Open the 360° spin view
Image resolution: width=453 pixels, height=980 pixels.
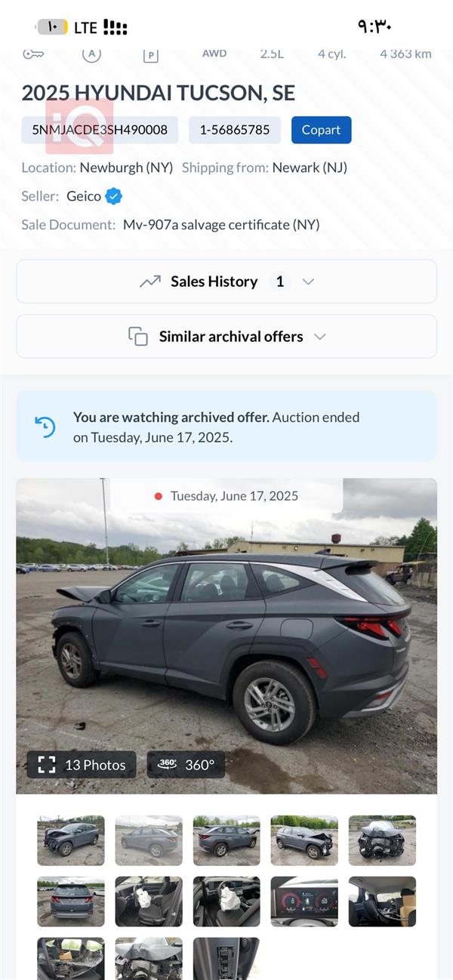(186, 764)
